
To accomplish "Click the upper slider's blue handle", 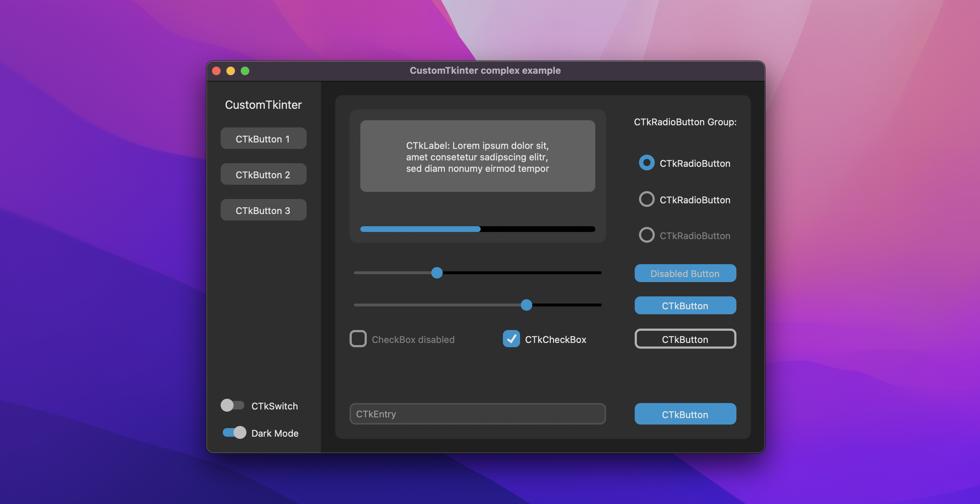I will pos(437,272).
